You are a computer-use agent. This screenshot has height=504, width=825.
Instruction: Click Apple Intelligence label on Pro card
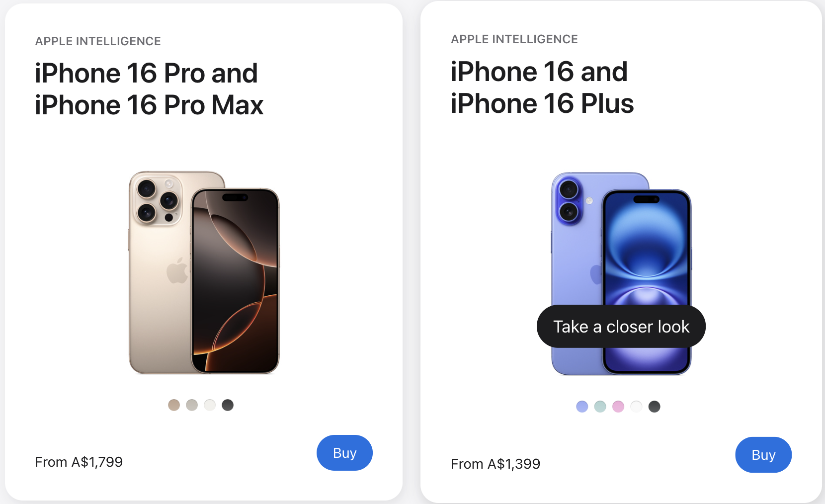98,41
